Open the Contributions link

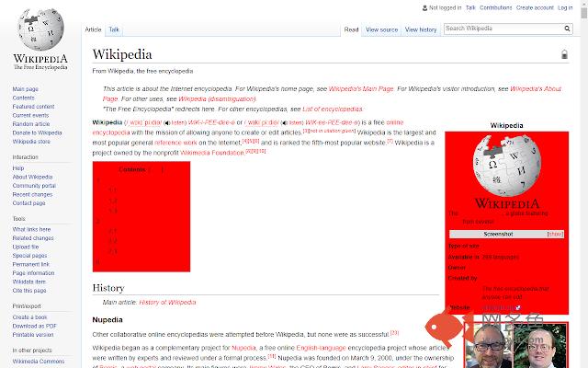click(496, 7)
